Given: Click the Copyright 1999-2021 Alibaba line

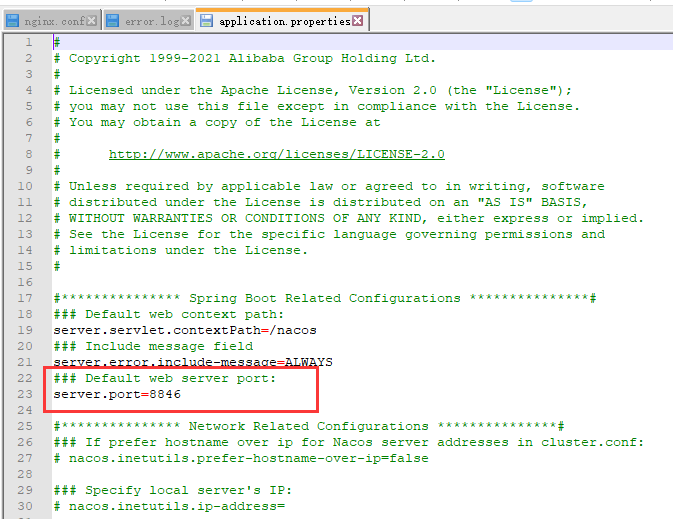Looking at the screenshot, I should click(x=245, y=58).
